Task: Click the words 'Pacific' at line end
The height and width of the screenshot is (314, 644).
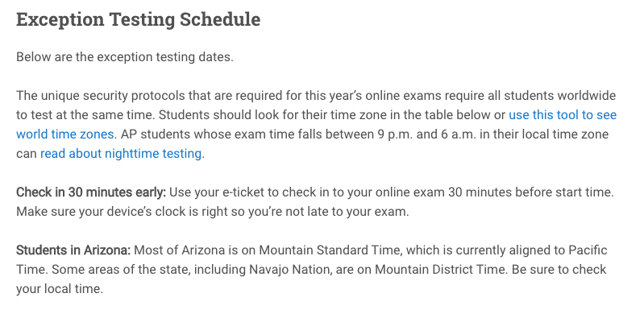Action: click(x=588, y=250)
